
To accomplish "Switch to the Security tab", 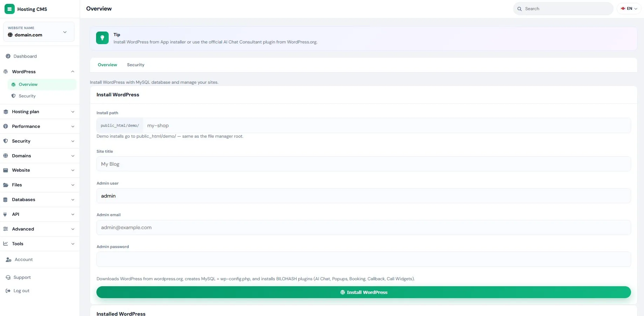I will pos(136,65).
